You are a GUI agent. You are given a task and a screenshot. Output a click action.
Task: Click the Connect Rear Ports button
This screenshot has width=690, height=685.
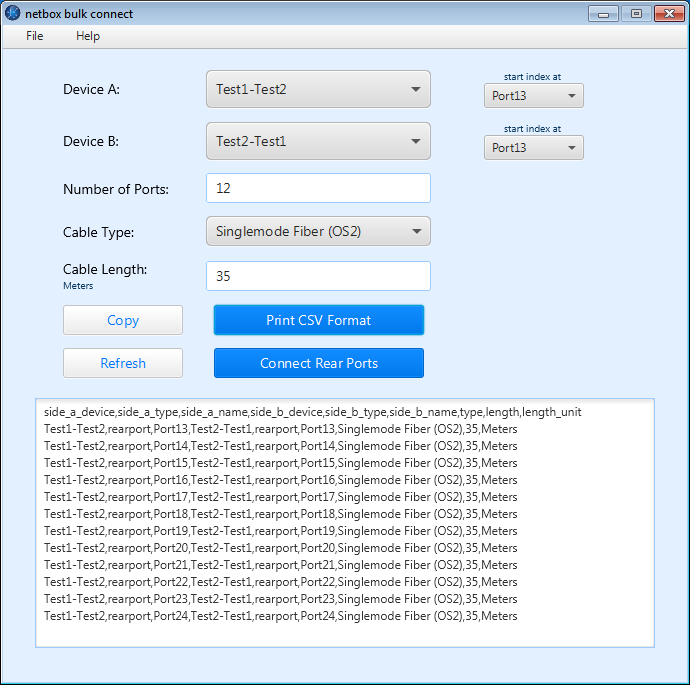point(319,363)
